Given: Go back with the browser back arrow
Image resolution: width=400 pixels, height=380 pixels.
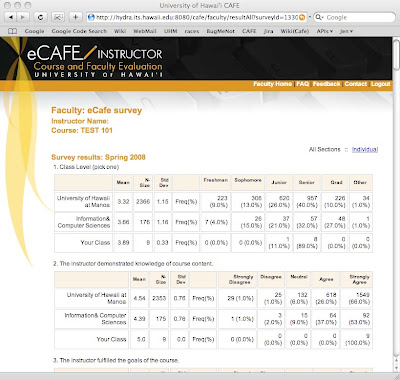Looking at the screenshot, I should [x=12, y=17].
